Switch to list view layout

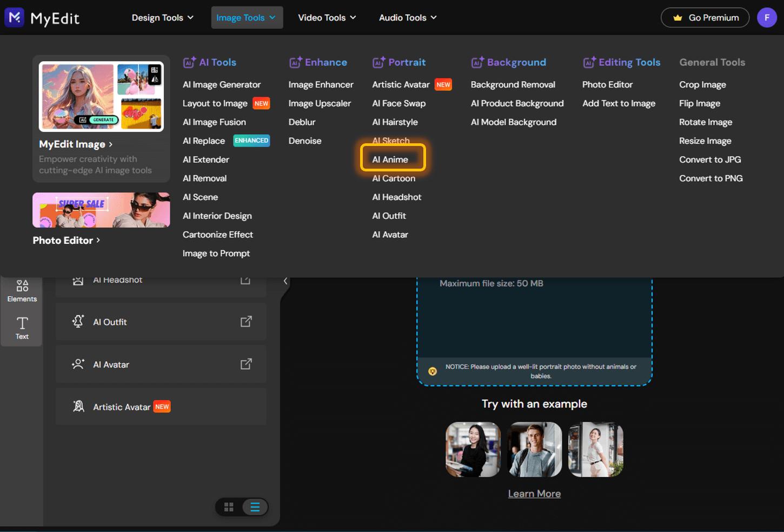(x=255, y=507)
